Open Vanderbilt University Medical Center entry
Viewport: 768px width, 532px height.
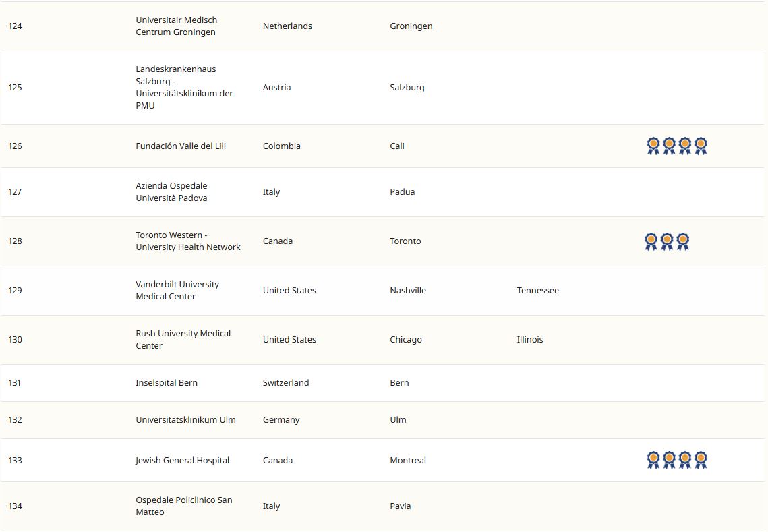177,291
